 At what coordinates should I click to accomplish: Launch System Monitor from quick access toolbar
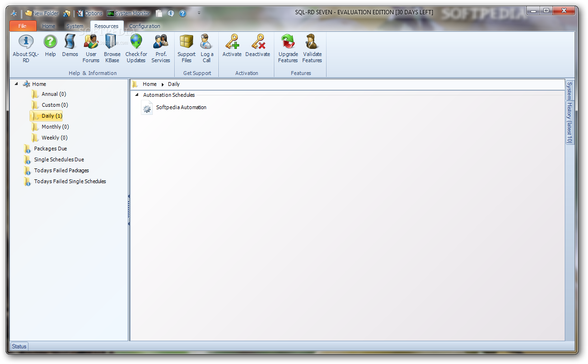129,13
